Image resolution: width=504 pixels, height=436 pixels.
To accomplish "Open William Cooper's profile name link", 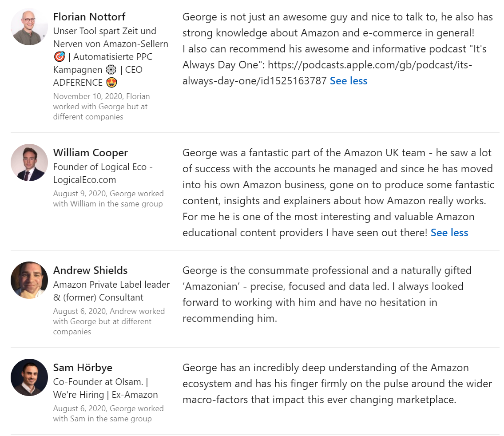I will pos(90,153).
